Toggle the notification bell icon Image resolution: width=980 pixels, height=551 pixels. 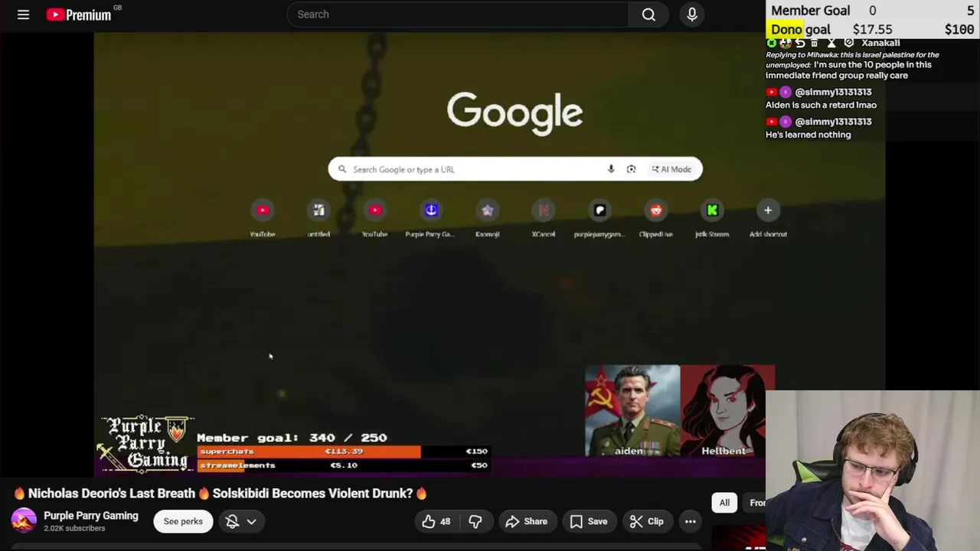(232, 521)
